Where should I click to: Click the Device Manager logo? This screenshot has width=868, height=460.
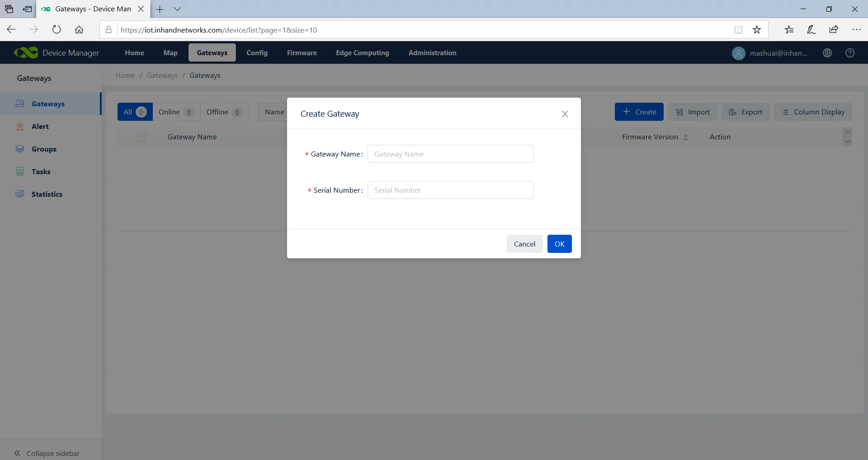pyautogui.click(x=57, y=52)
